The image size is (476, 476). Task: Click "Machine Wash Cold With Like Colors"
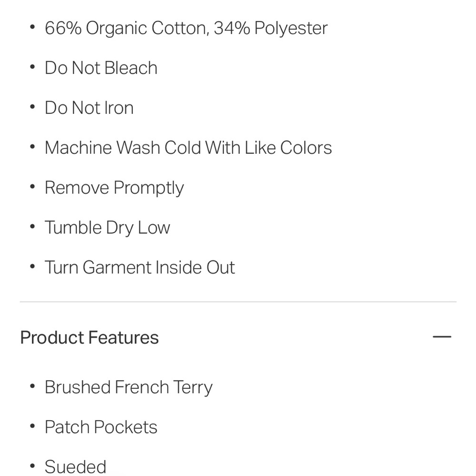click(188, 148)
